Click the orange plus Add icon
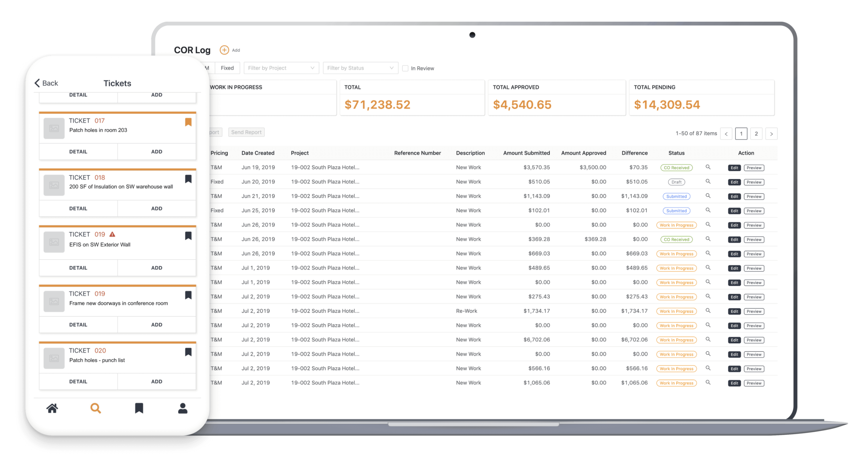 (224, 50)
